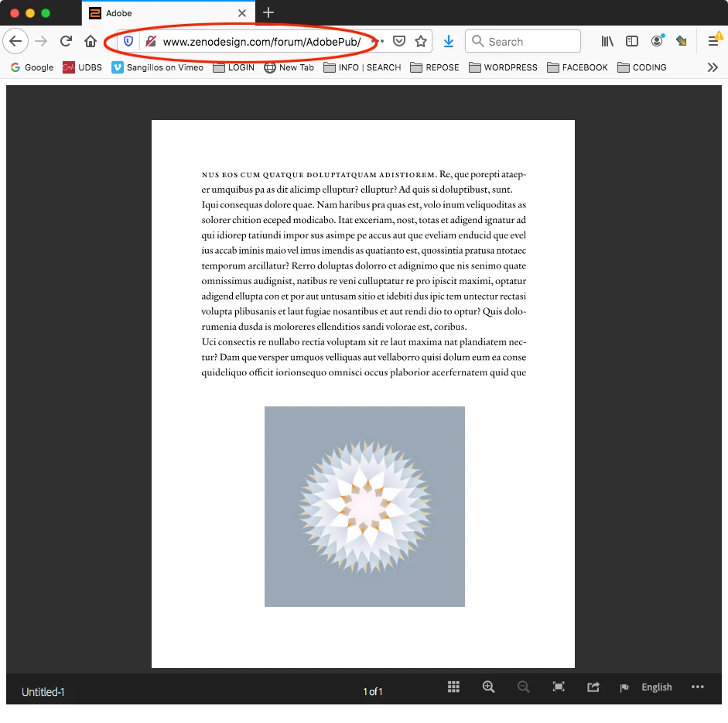Bookmark this page with star
This screenshot has height=723, width=728.
point(421,41)
